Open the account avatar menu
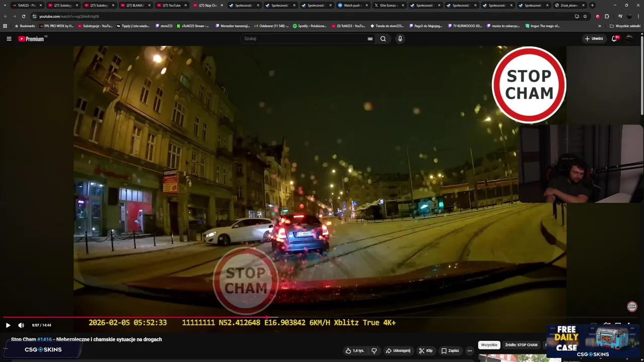The image size is (644, 362). [x=629, y=39]
